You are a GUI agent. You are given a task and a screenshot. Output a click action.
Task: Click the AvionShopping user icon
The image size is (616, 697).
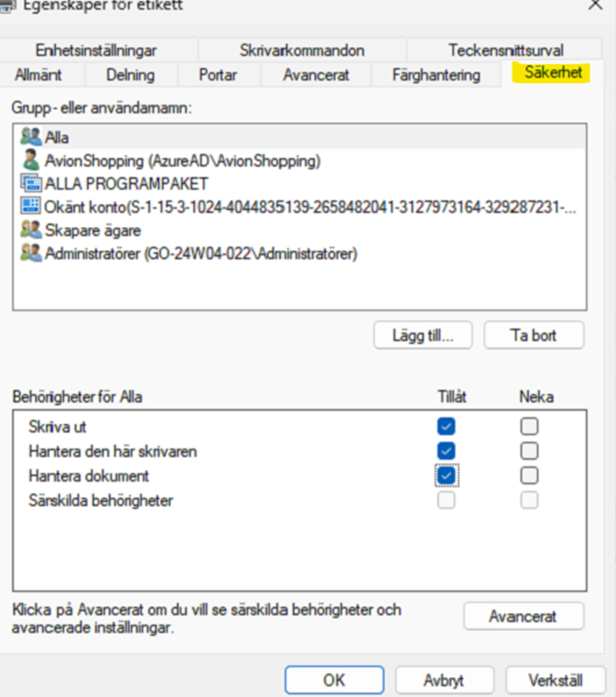31,161
